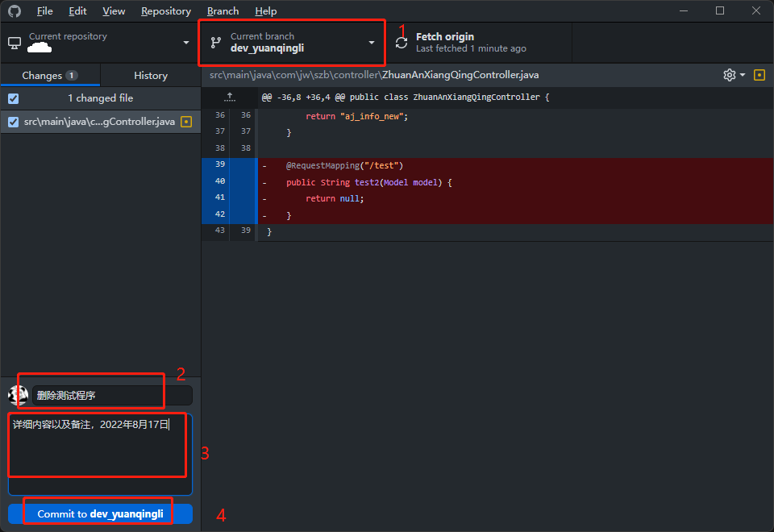Click the modified status icon in the diff header
The image size is (774, 532).
click(x=759, y=75)
